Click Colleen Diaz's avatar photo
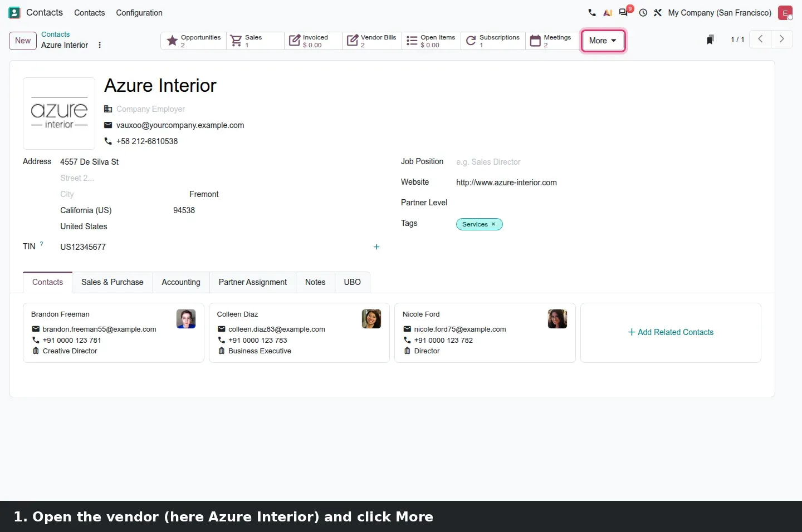This screenshot has width=802, height=532. 371,319
